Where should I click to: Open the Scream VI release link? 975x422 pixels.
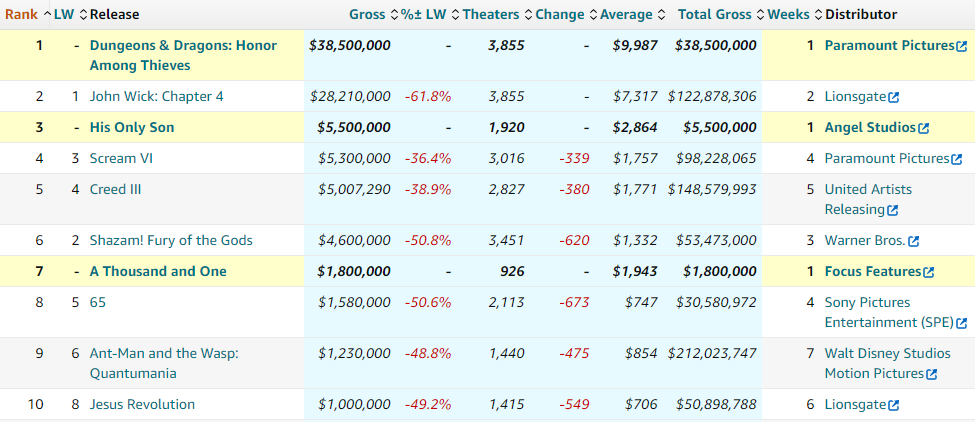point(121,159)
